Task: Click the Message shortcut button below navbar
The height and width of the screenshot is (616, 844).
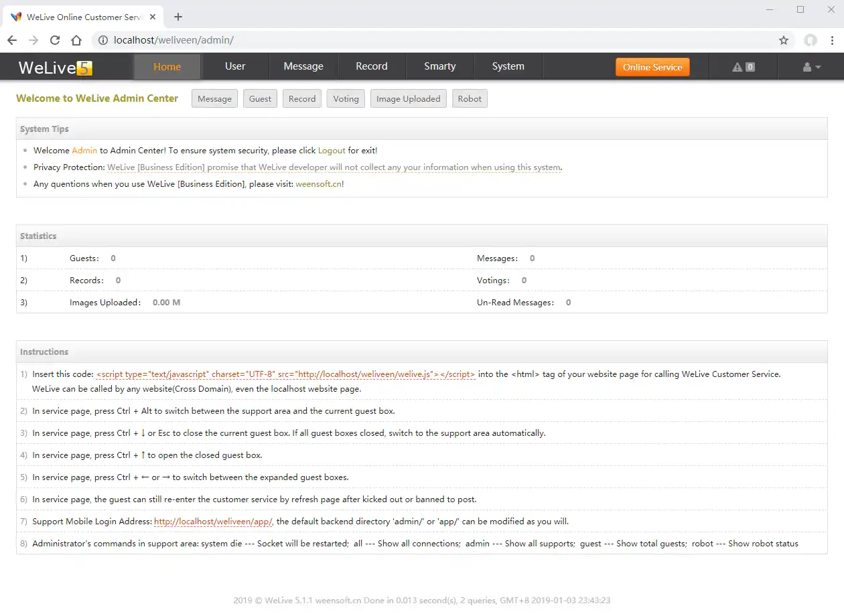Action: click(x=214, y=98)
